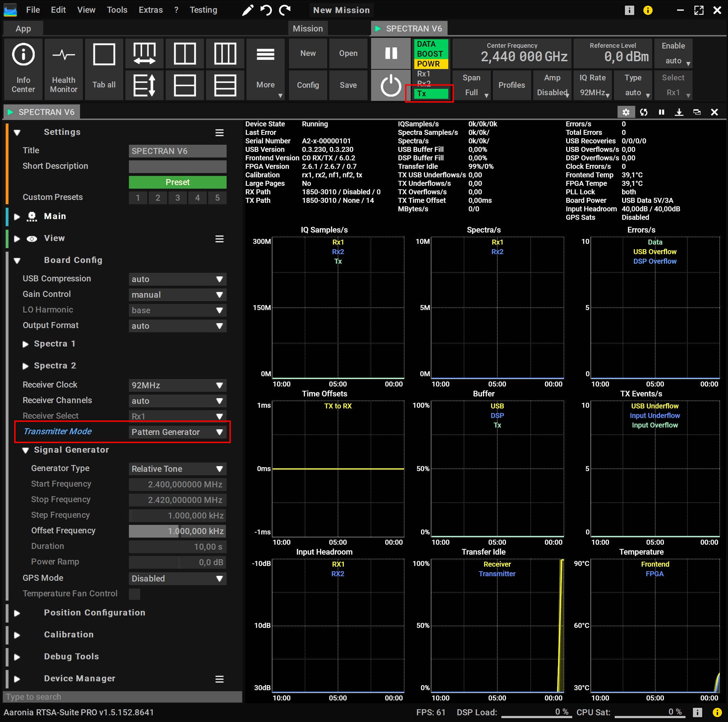Screen dimensions: 728x722
Task: Open the Device Manager hamburger menu
Action: click(x=220, y=679)
